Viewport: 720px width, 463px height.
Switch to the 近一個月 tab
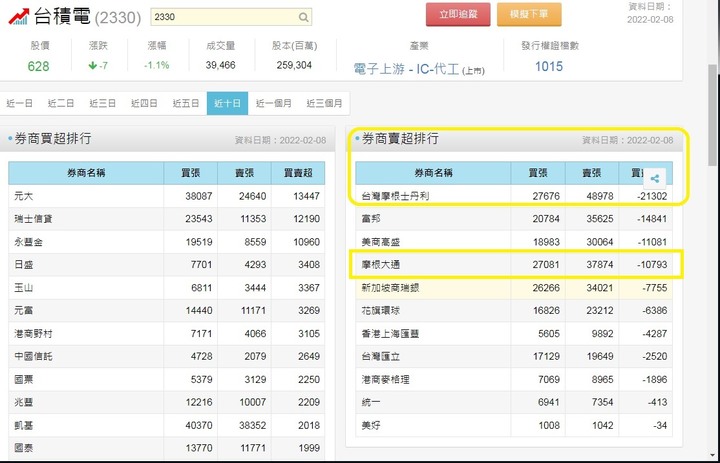pyautogui.click(x=273, y=103)
